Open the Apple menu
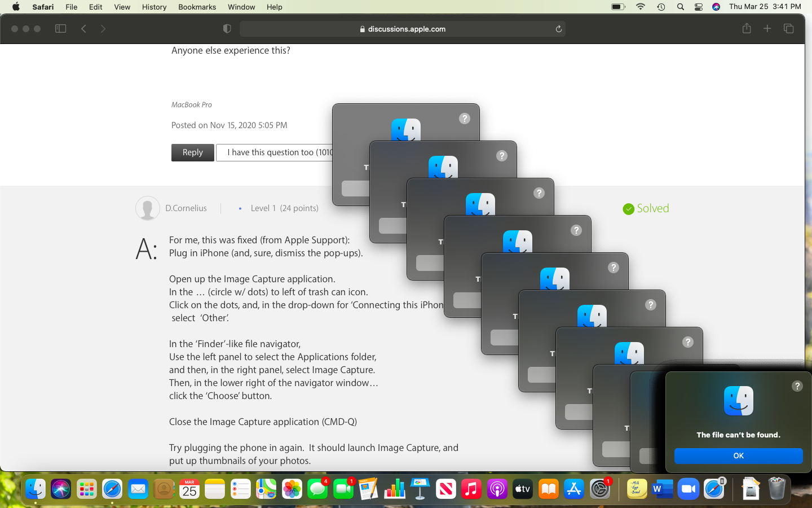The height and width of the screenshot is (508, 812). (x=16, y=7)
